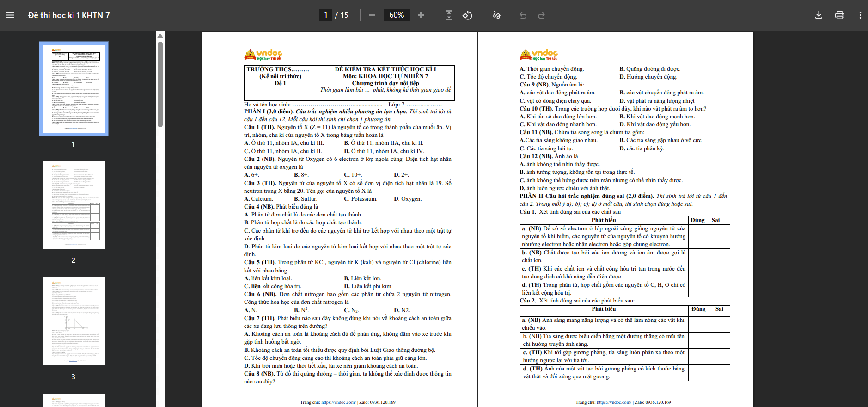Click answer 'B. Quãng đường đi được.'
868x407 pixels.
650,69
